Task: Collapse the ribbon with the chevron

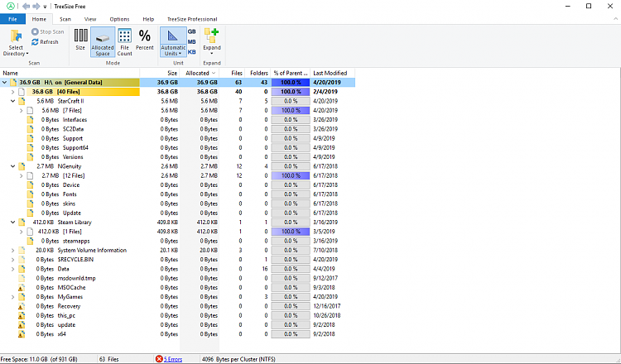Action: [x=615, y=18]
